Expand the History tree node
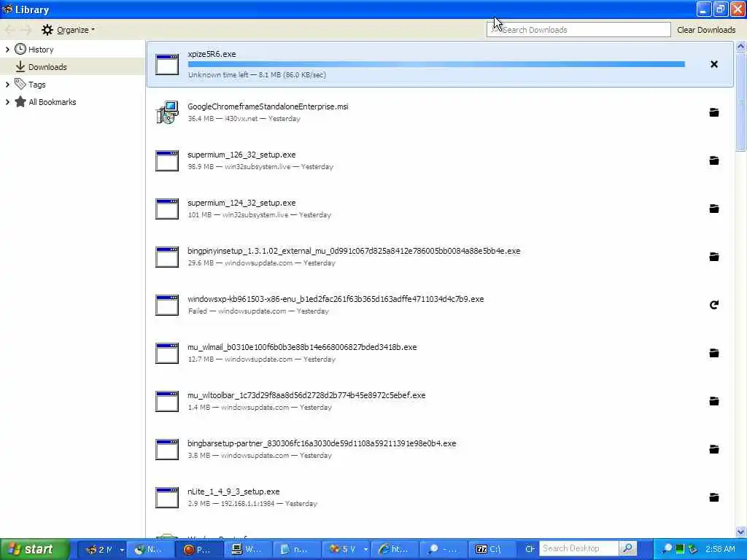 click(7, 49)
